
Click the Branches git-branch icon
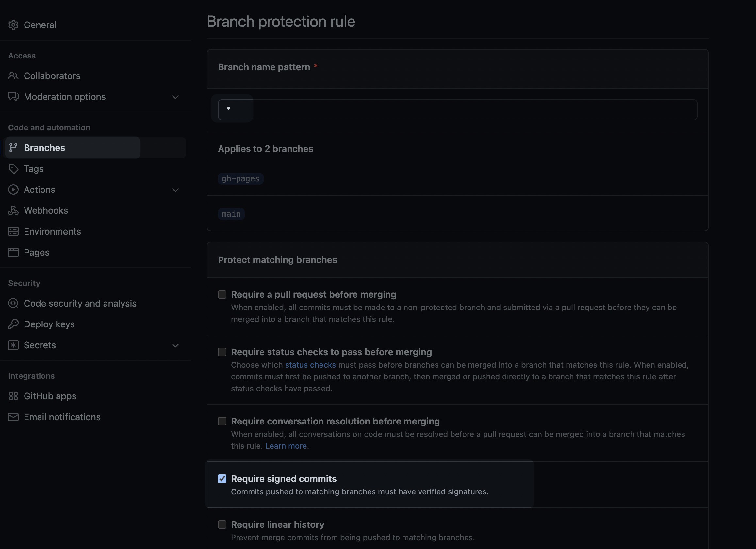(13, 148)
